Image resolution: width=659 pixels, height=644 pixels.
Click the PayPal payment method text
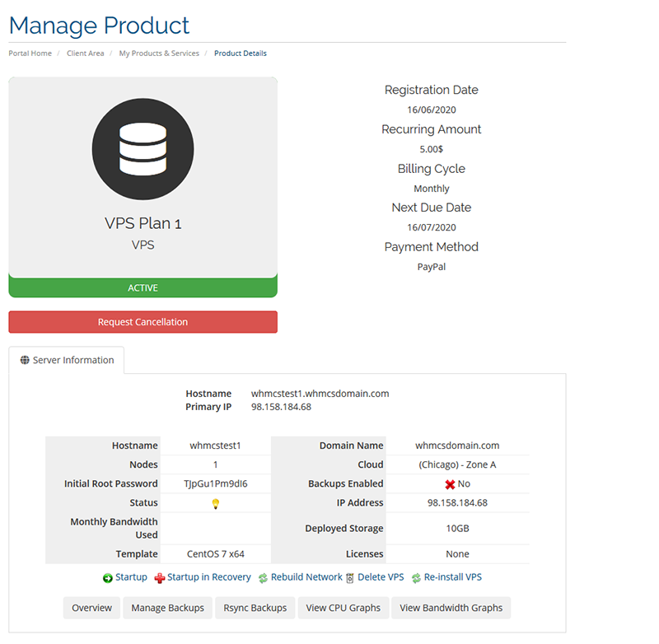click(x=431, y=267)
